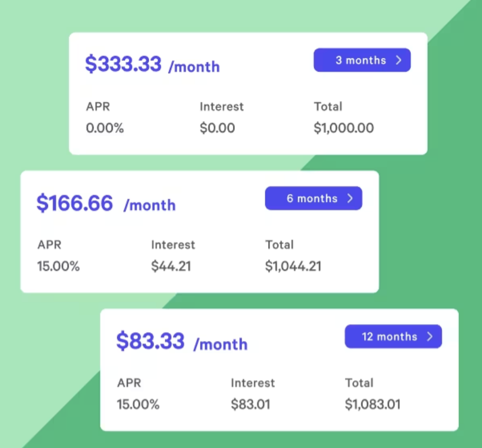Click the $83.33 monthly amount
The height and width of the screenshot is (448, 482).
(x=150, y=341)
